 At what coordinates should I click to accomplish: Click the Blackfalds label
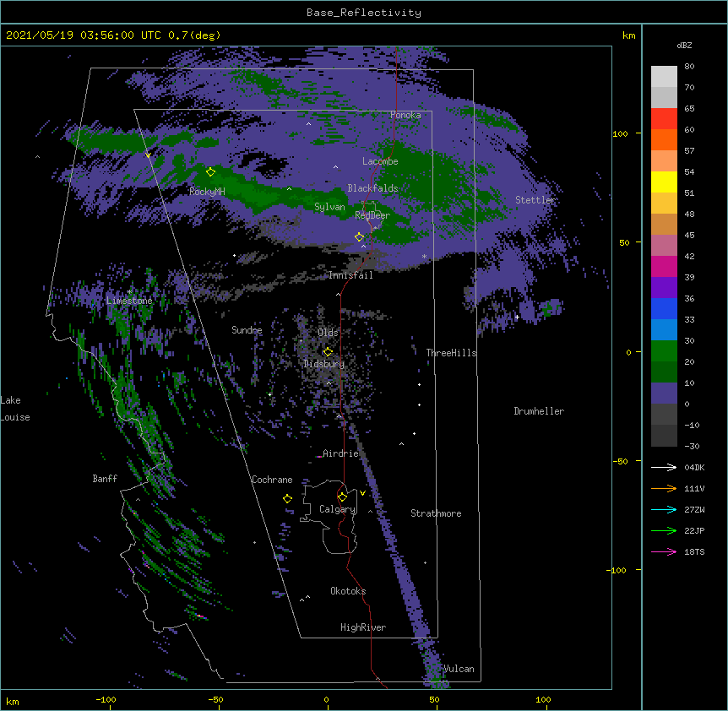click(372, 188)
